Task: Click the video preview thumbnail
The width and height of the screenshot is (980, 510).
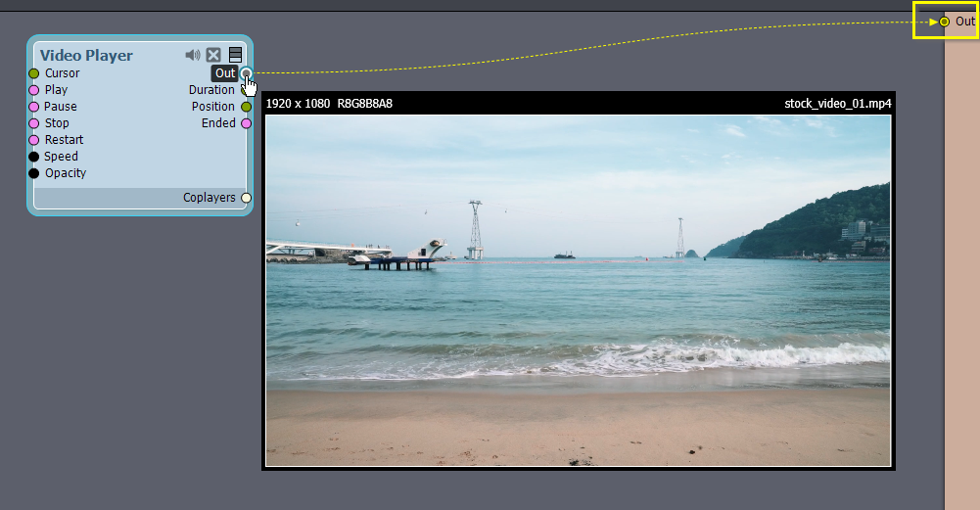Action: (x=579, y=290)
